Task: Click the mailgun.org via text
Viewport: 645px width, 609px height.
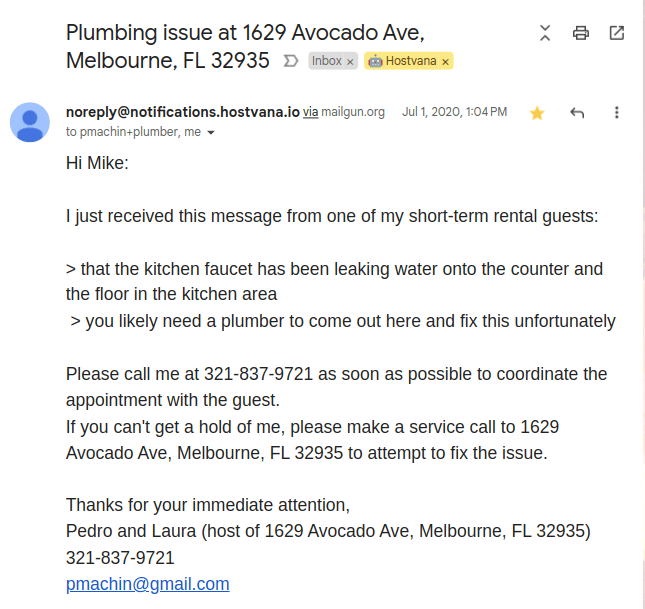Action: pyautogui.click(x=353, y=112)
